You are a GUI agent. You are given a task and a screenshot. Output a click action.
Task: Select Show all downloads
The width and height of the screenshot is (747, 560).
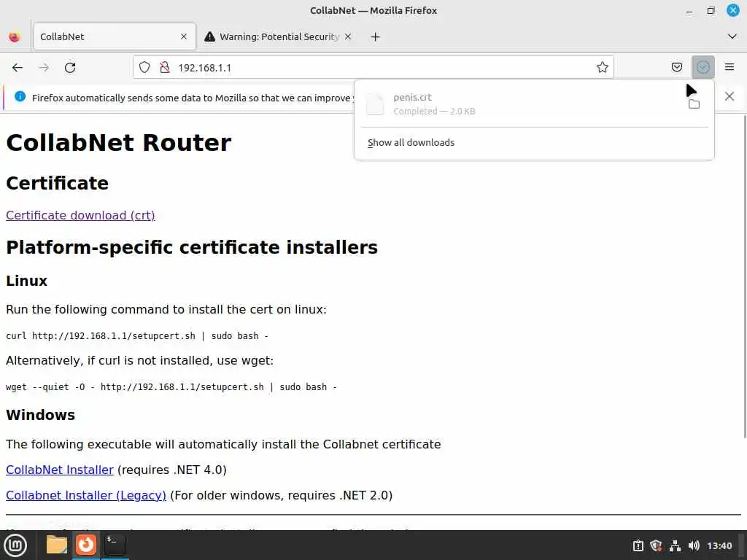coord(411,142)
